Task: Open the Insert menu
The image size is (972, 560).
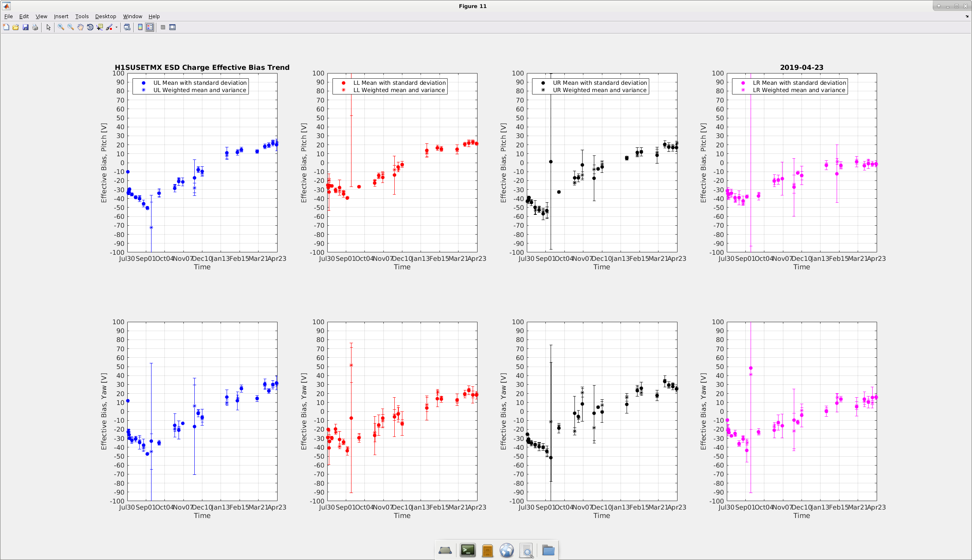Action: click(x=61, y=17)
